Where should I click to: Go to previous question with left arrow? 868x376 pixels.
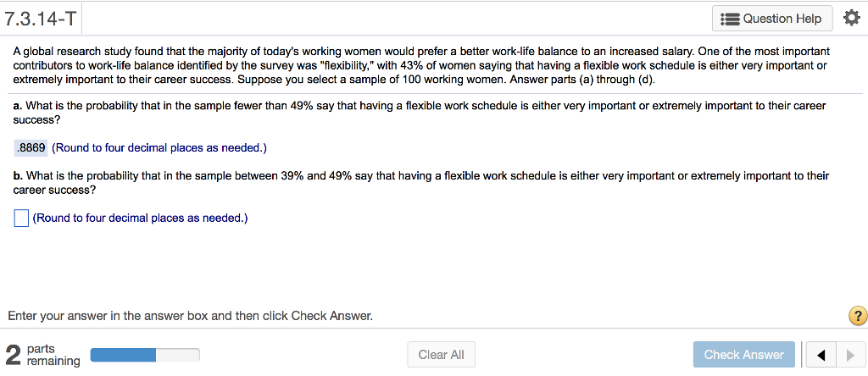[x=821, y=355]
